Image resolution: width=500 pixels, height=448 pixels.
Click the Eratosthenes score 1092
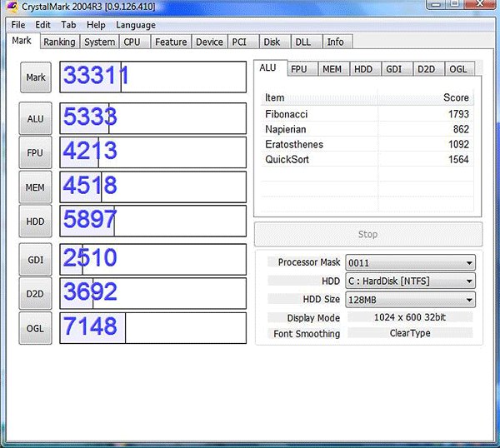[458, 144]
